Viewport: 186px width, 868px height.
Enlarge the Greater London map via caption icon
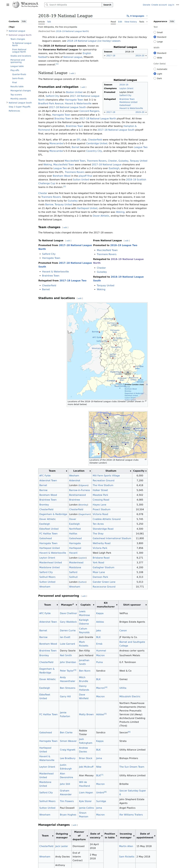point(146,460)
